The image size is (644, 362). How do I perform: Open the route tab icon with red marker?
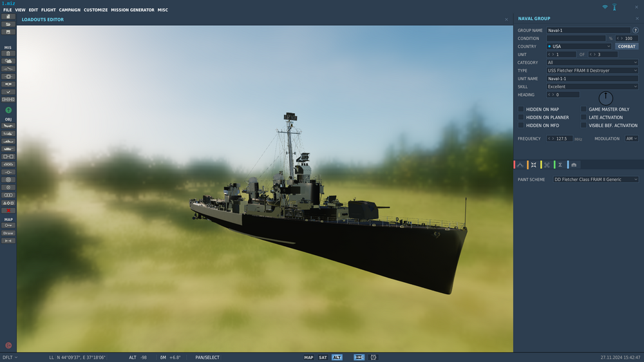(520, 165)
